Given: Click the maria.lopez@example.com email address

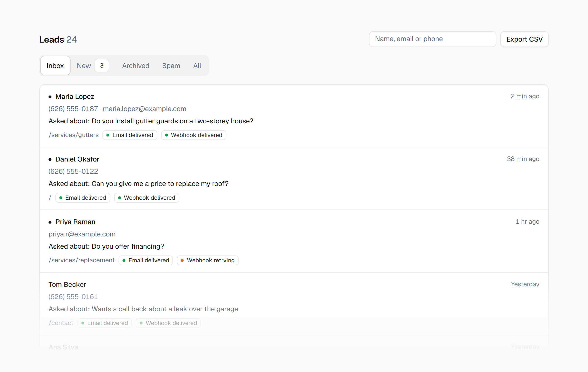Looking at the screenshot, I should click(x=145, y=109).
